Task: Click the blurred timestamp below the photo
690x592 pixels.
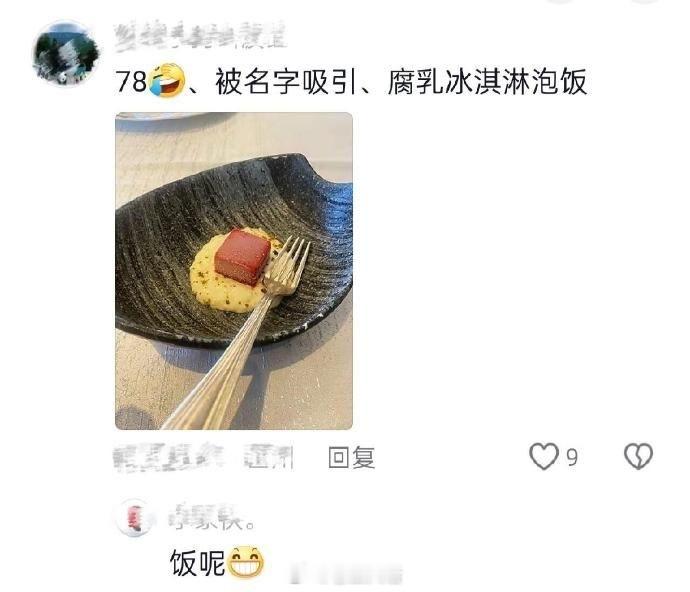Action: (x=169, y=458)
